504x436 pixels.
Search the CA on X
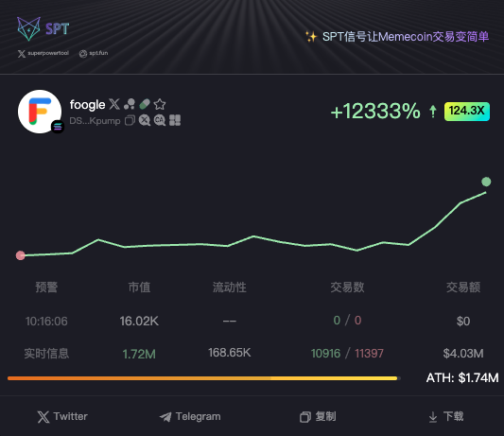coord(160,120)
